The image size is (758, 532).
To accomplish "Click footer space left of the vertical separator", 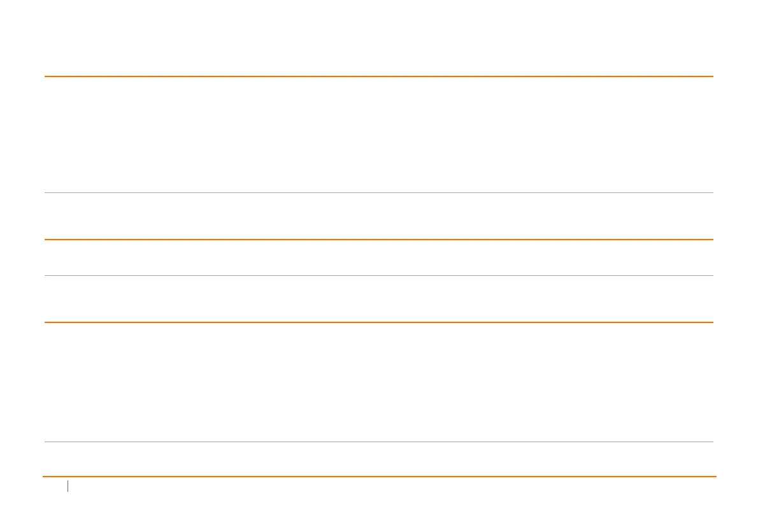I will [55, 487].
